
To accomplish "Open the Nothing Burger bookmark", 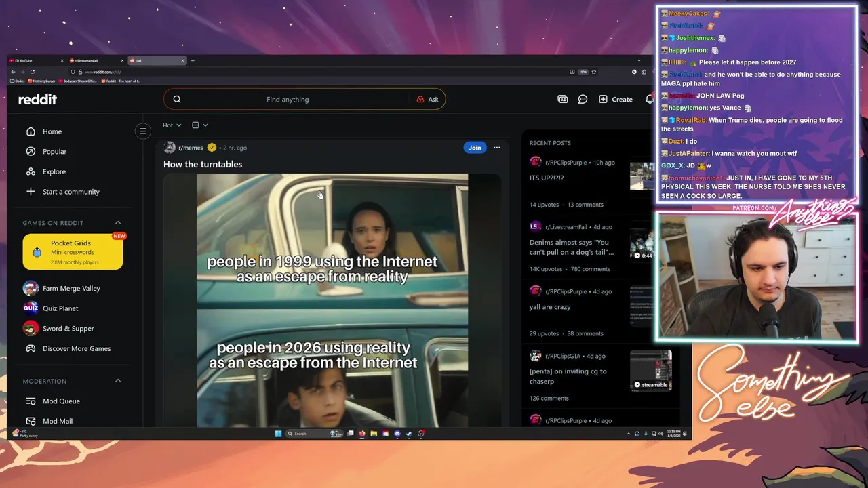I will (41, 81).
